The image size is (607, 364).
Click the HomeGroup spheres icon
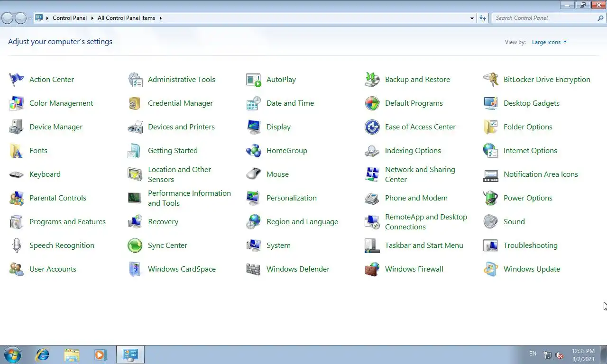[x=254, y=151]
